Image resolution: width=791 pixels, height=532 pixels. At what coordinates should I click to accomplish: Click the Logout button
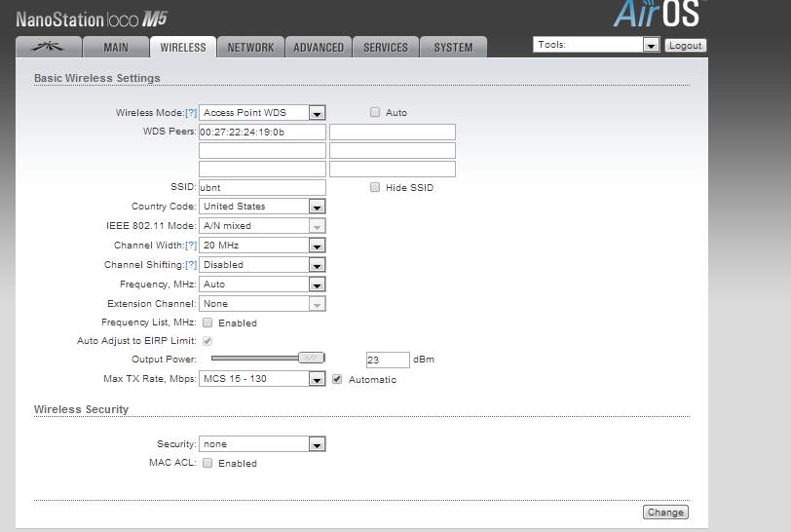[685, 46]
